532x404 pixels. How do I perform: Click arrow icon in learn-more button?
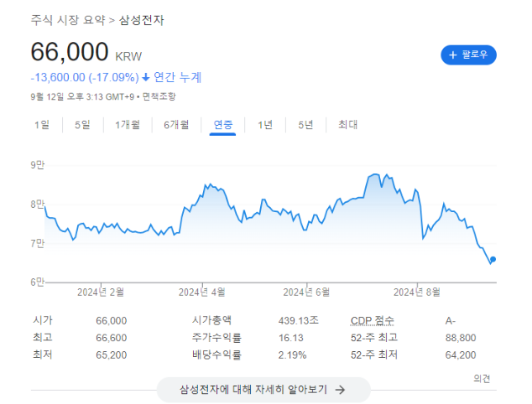[x=340, y=390]
